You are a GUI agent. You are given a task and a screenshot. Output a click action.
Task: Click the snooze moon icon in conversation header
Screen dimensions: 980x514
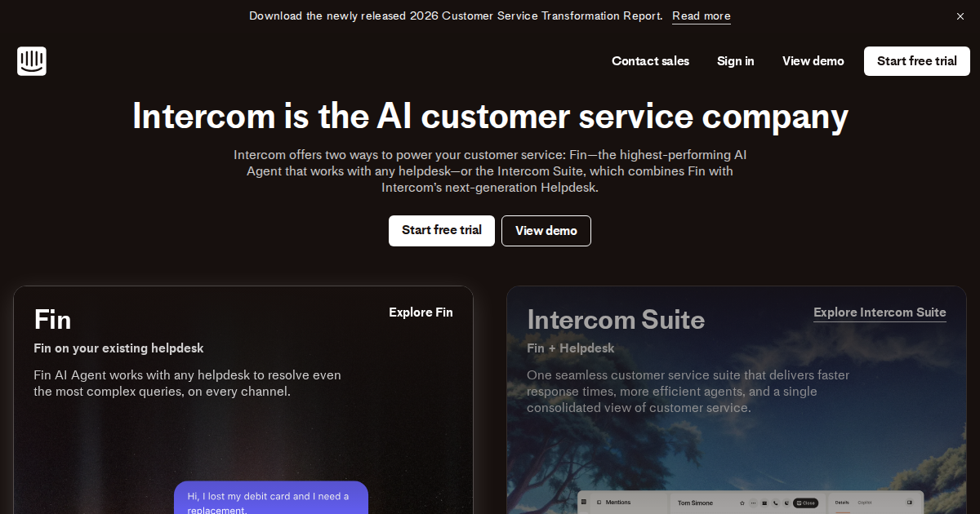(786, 503)
